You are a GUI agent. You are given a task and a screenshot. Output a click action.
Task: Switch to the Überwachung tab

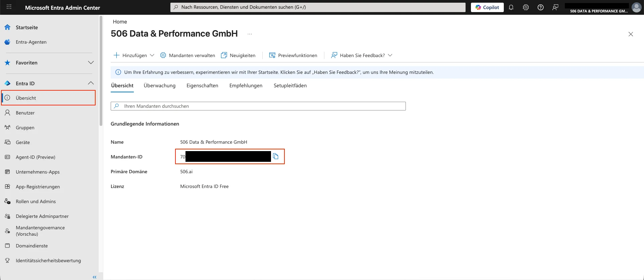(x=160, y=86)
